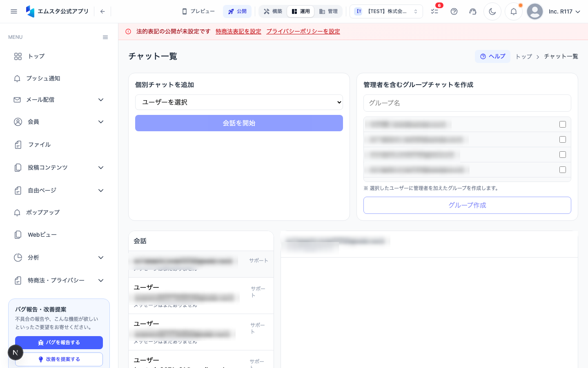
Task: Check the first user checkbox in group list
Action: coord(563,124)
